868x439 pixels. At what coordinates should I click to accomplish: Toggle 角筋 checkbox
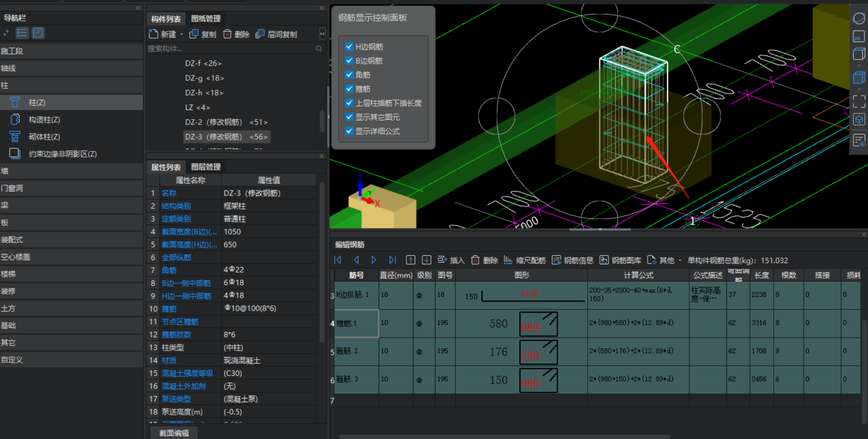pyautogui.click(x=349, y=75)
